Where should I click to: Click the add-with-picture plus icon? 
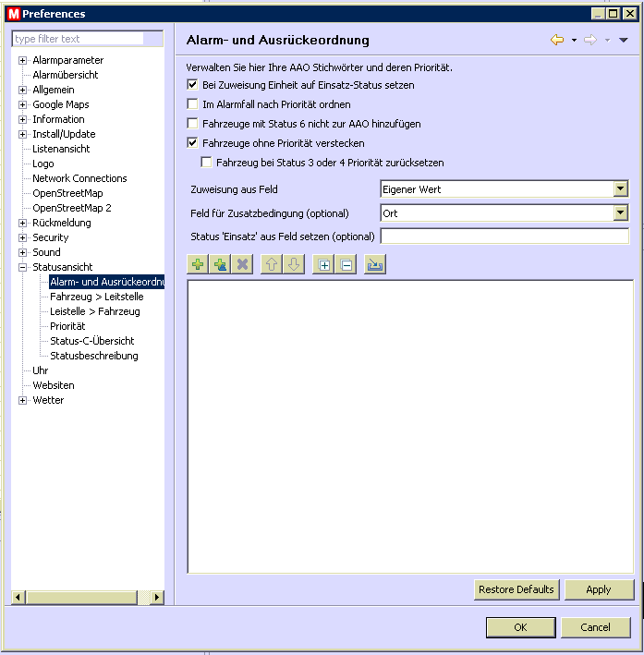[220, 265]
